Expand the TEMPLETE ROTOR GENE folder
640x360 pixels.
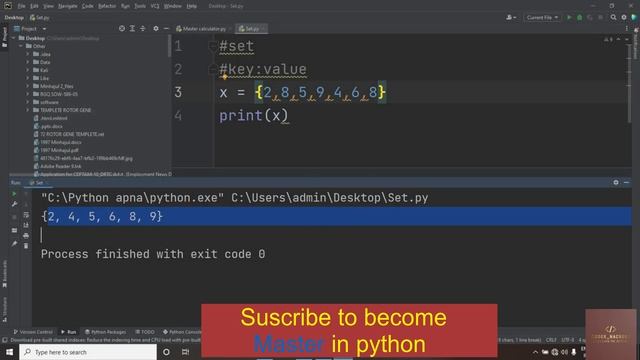[28, 110]
